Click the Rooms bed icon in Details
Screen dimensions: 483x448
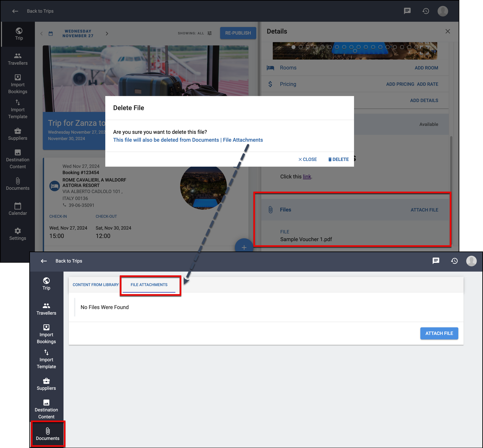270,68
